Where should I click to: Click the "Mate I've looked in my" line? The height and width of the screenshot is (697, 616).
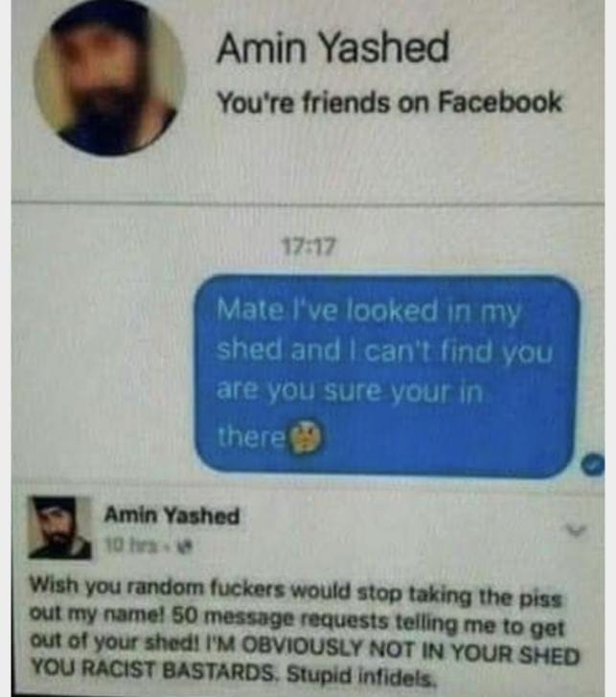click(368, 311)
